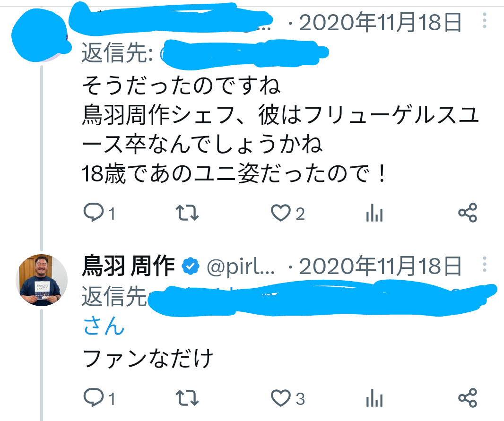504x421 pixels.
Task: Open the @pirl... username handle
Action: point(241,266)
